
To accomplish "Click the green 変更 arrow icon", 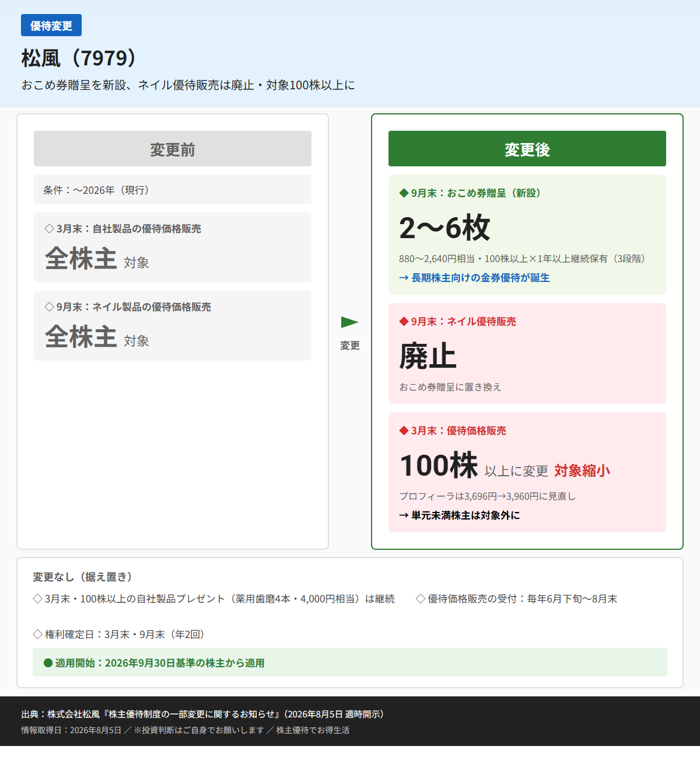I will [350, 322].
